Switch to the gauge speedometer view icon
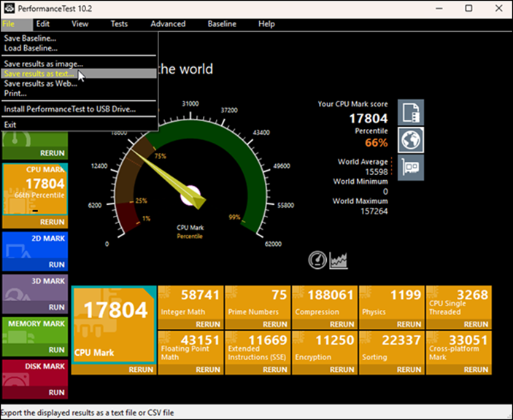The image size is (513, 420). pyautogui.click(x=317, y=260)
